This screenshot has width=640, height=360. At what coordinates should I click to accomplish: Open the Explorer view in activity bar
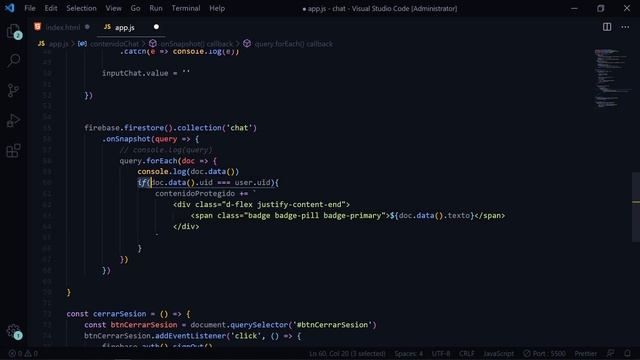click(13, 31)
